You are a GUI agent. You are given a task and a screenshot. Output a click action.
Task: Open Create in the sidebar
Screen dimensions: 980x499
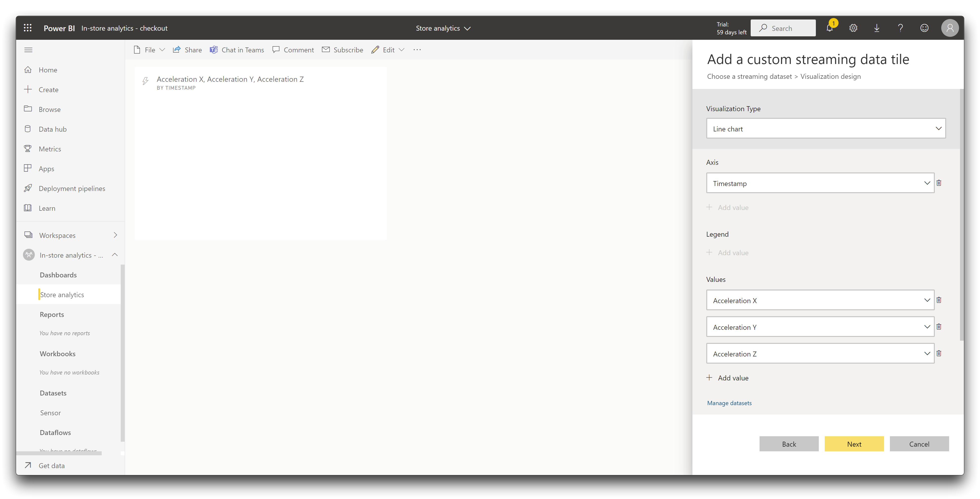70,89
